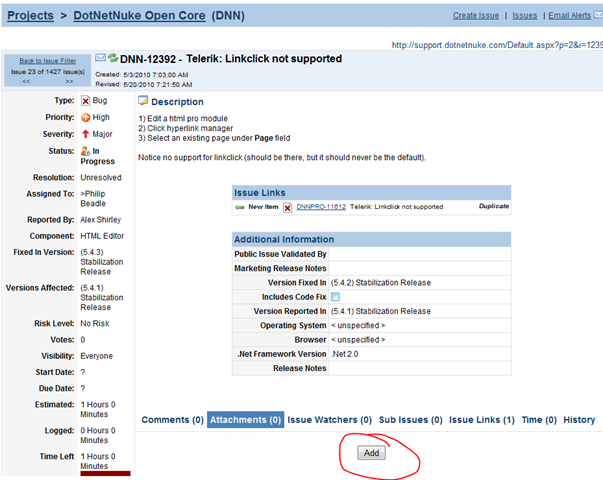This screenshot has width=603, height=480.
Task: Click the green refresh arrows icon beside DNN-12392
Action: click(113, 58)
